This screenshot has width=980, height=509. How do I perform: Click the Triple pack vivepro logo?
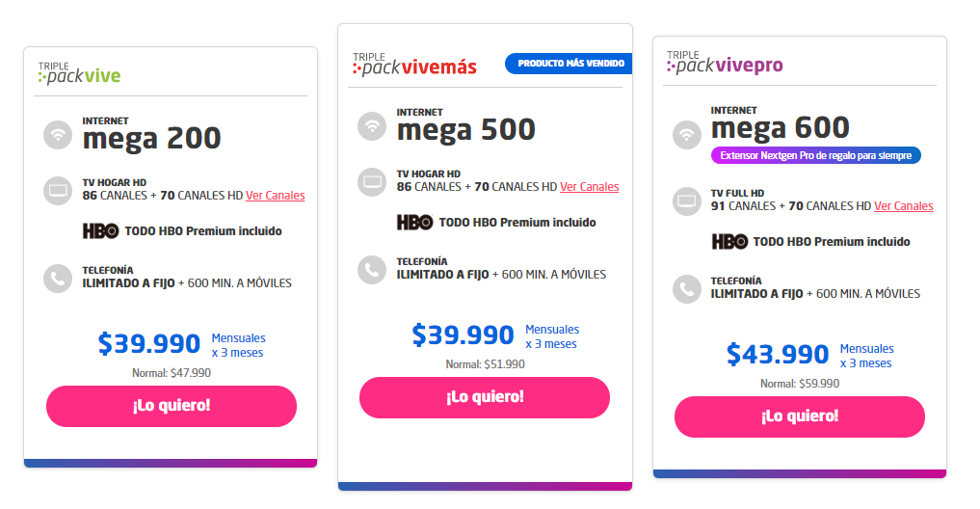click(725, 63)
